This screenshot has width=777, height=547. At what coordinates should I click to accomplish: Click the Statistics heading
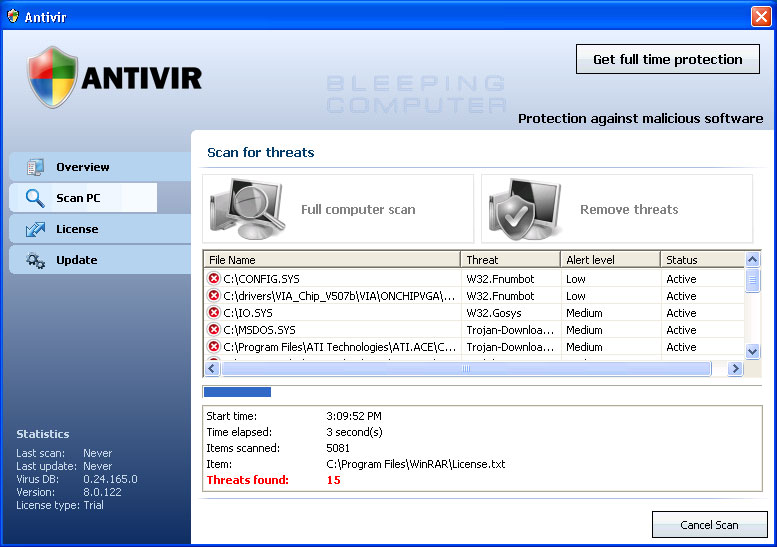click(x=43, y=434)
